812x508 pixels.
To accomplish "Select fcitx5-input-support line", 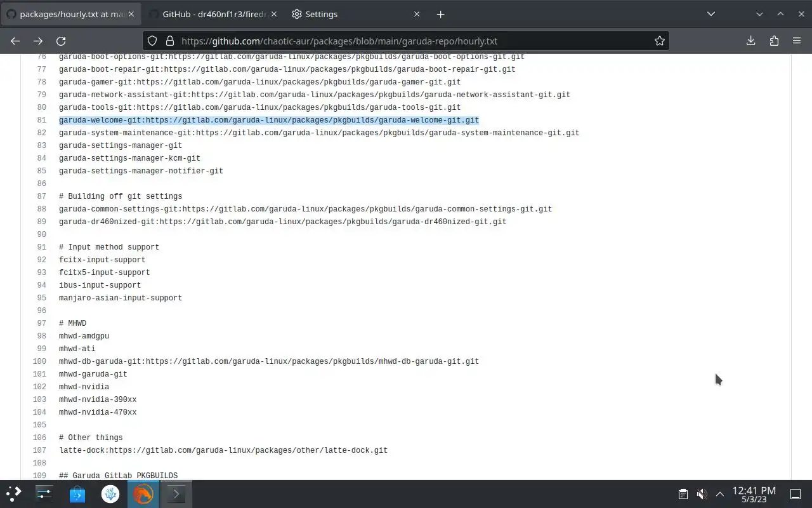I will point(105,272).
